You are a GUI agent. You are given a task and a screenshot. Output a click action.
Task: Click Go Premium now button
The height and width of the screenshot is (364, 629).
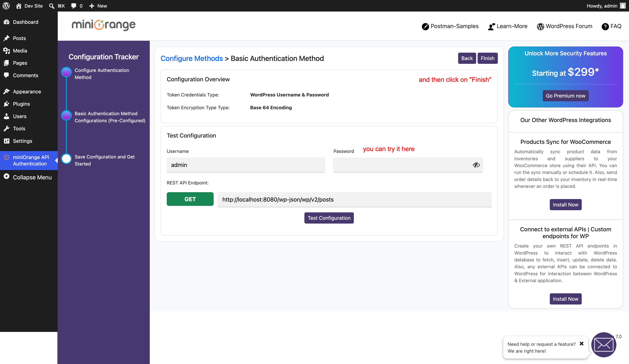point(565,96)
